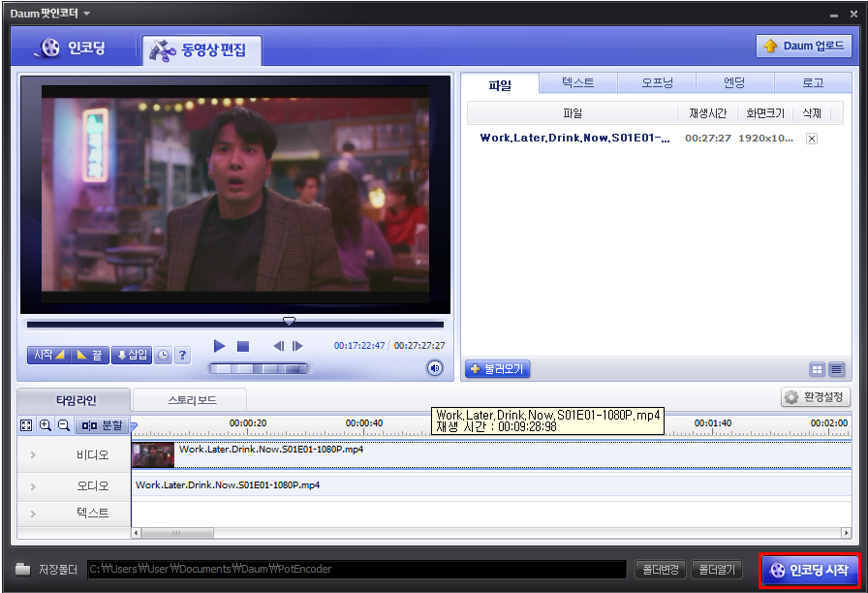Sort by 화면크기 column header
This screenshot has height=593, width=868.
click(765, 113)
